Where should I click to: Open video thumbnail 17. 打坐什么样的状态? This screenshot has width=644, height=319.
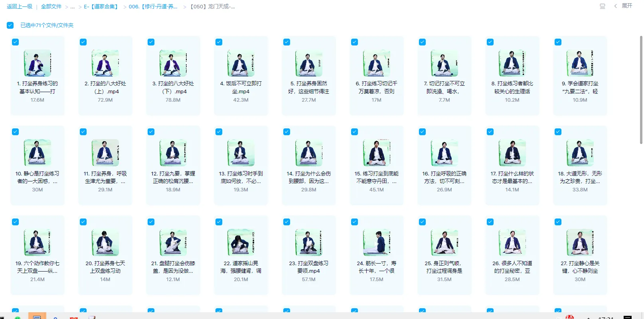(x=512, y=153)
